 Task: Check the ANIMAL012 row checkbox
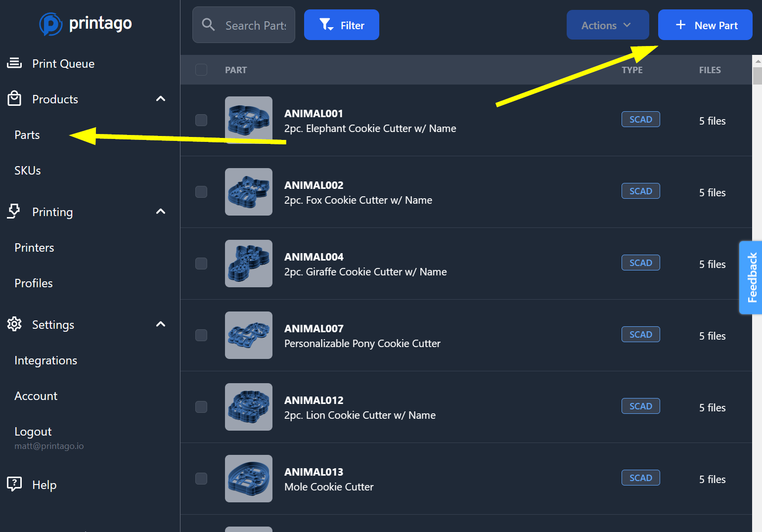(201, 407)
